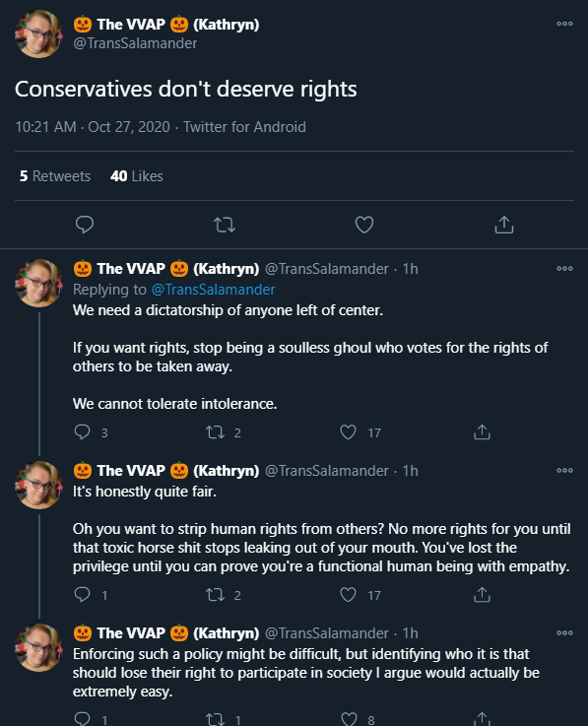Retweet the main tweet

pos(225,225)
